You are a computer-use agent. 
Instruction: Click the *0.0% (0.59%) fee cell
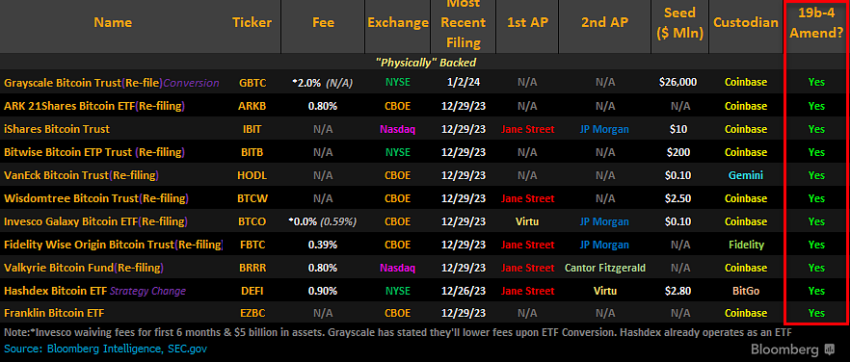click(323, 222)
